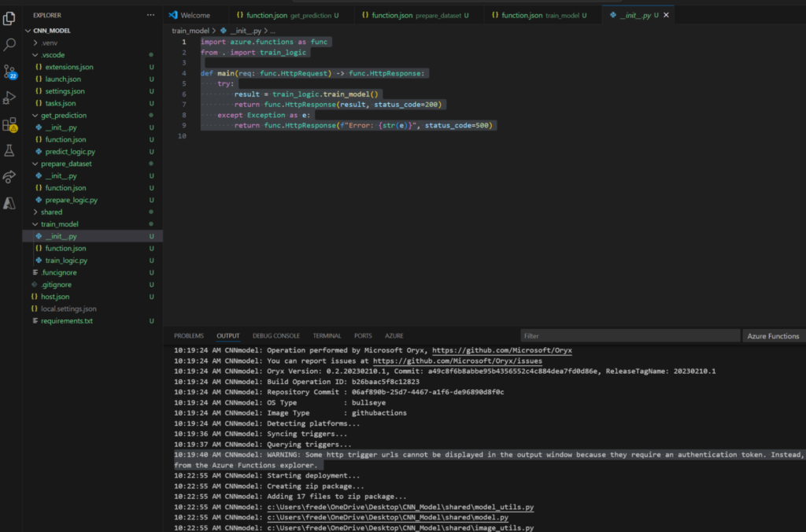Viewport: 806px width, 532px height.
Task: Open Explorer more actions ellipsis
Action: (150, 15)
